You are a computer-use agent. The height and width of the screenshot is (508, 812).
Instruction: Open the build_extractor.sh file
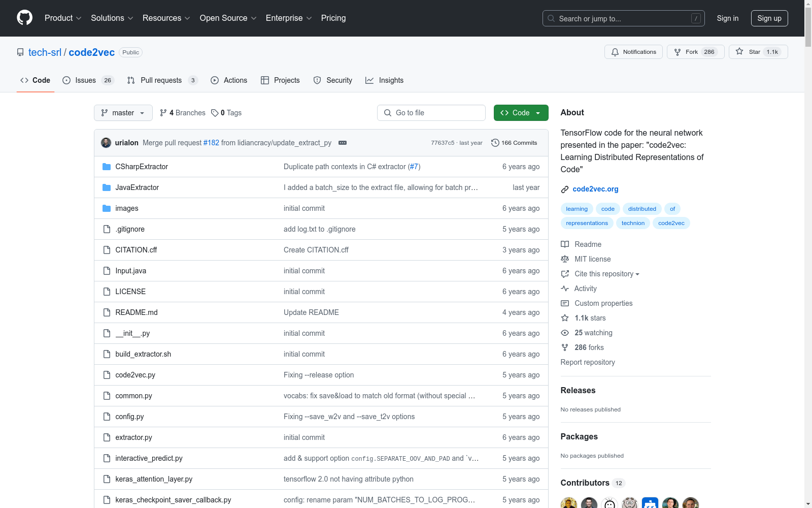tap(143, 354)
